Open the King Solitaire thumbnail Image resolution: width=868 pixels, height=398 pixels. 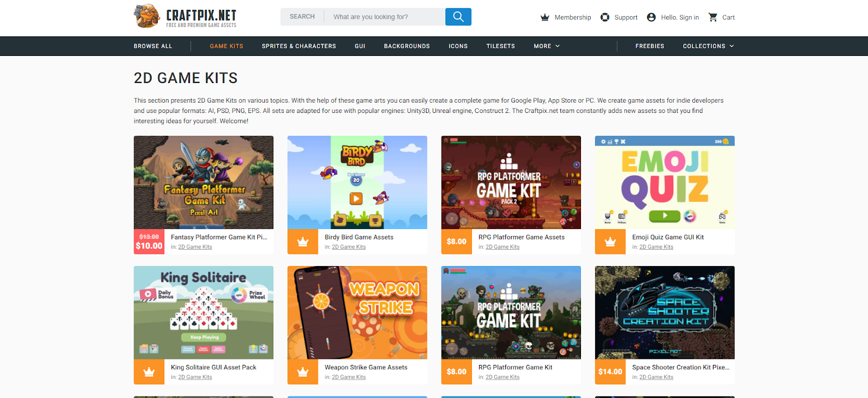[203, 313]
